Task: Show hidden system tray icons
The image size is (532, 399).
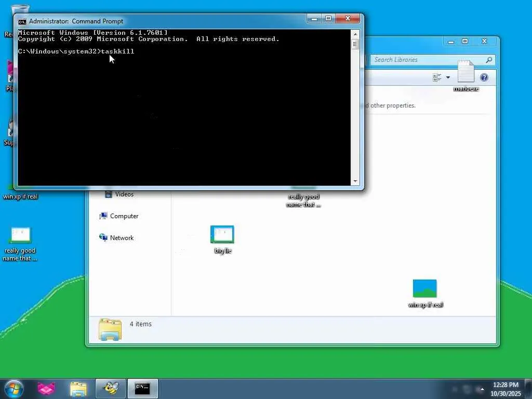Action: click(x=482, y=389)
